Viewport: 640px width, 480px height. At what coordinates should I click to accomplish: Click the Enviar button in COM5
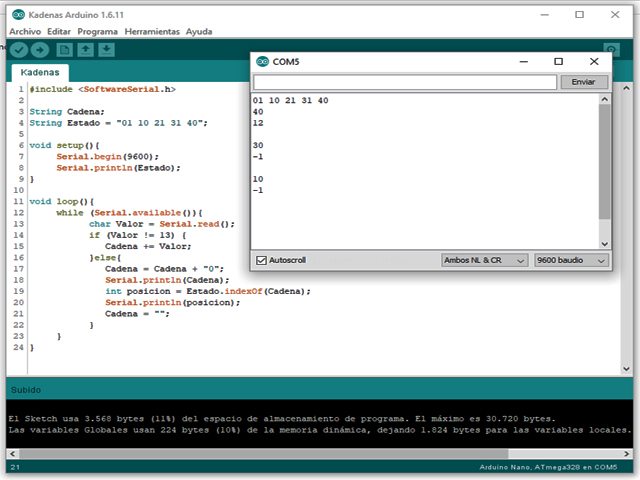pos(584,82)
